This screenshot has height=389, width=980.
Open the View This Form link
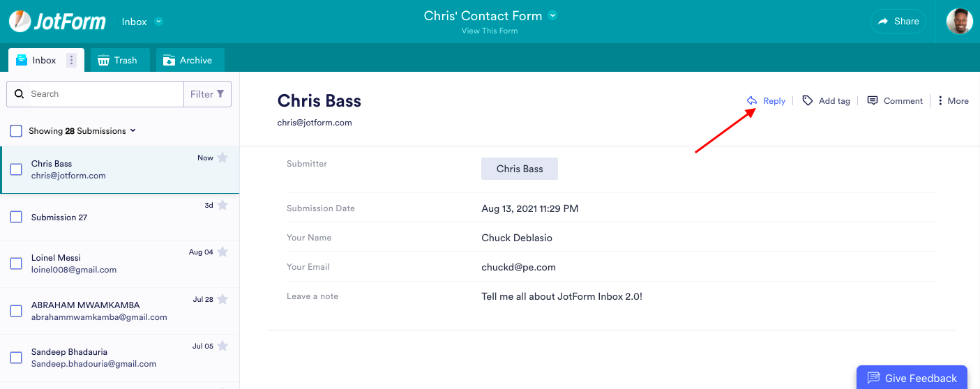[x=490, y=31]
